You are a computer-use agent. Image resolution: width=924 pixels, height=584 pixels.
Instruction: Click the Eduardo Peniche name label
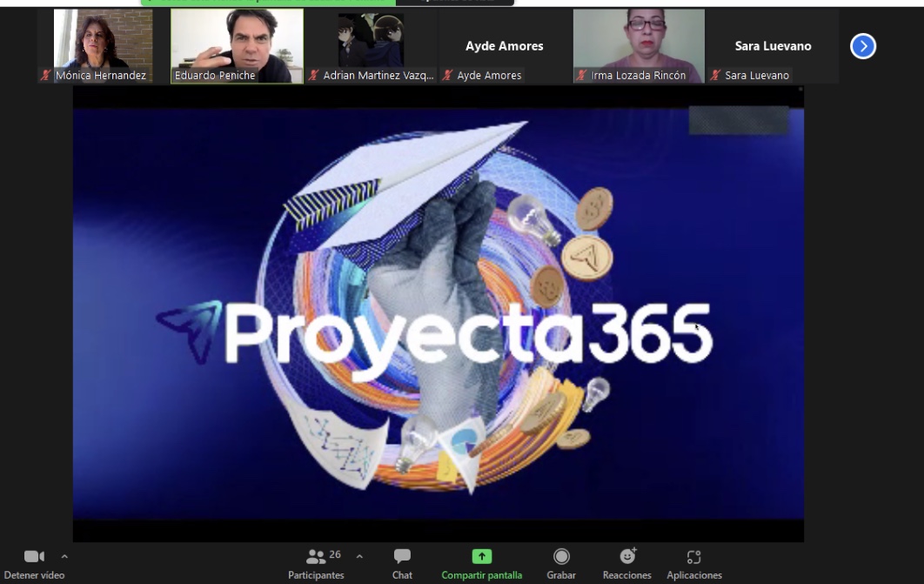coord(215,76)
